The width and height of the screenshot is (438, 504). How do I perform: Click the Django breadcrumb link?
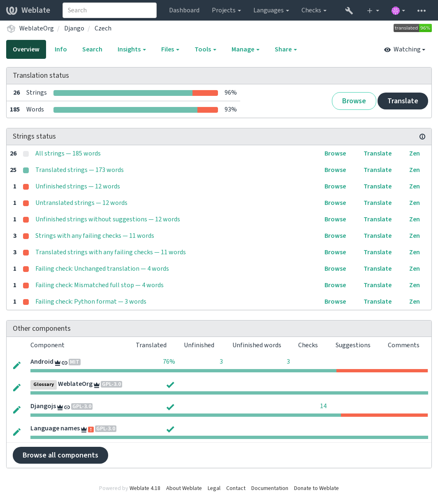click(x=74, y=28)
